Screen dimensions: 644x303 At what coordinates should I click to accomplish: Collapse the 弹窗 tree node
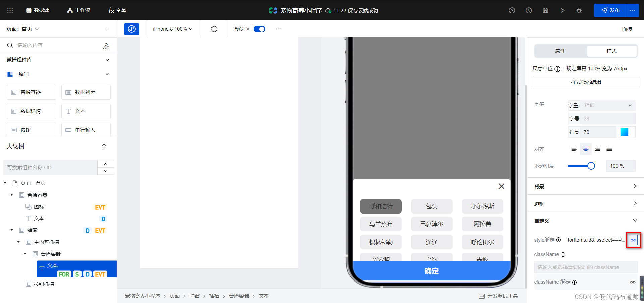click(x=12, y=230)
